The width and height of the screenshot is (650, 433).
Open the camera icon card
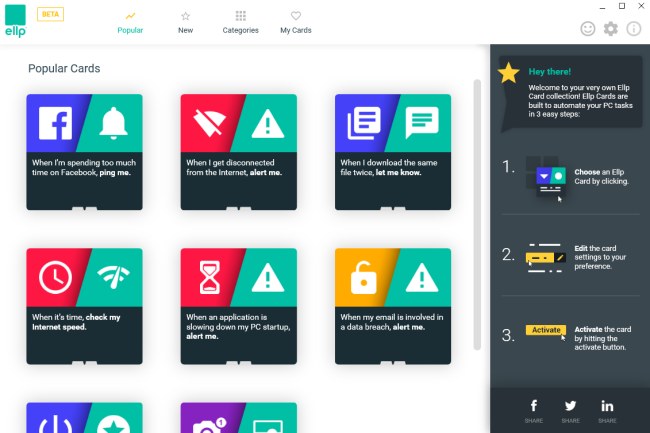pyautogui.click(x=239, y=418)
